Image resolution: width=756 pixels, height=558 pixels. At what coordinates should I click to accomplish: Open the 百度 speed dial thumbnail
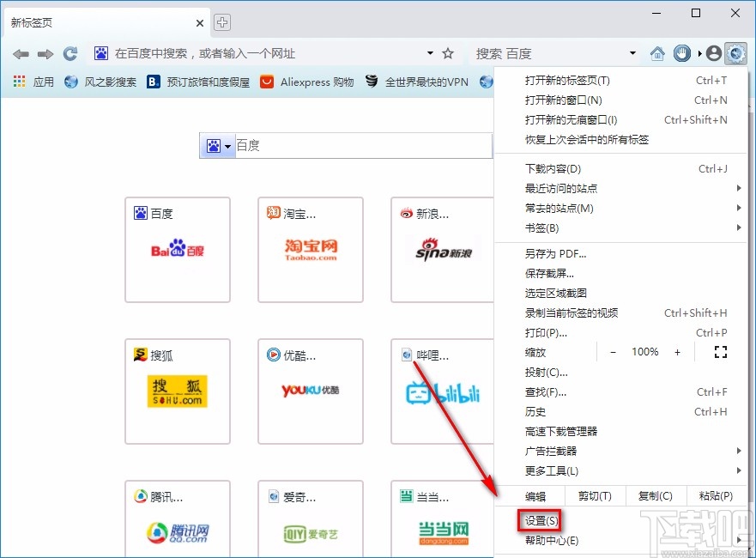point(178,250)
